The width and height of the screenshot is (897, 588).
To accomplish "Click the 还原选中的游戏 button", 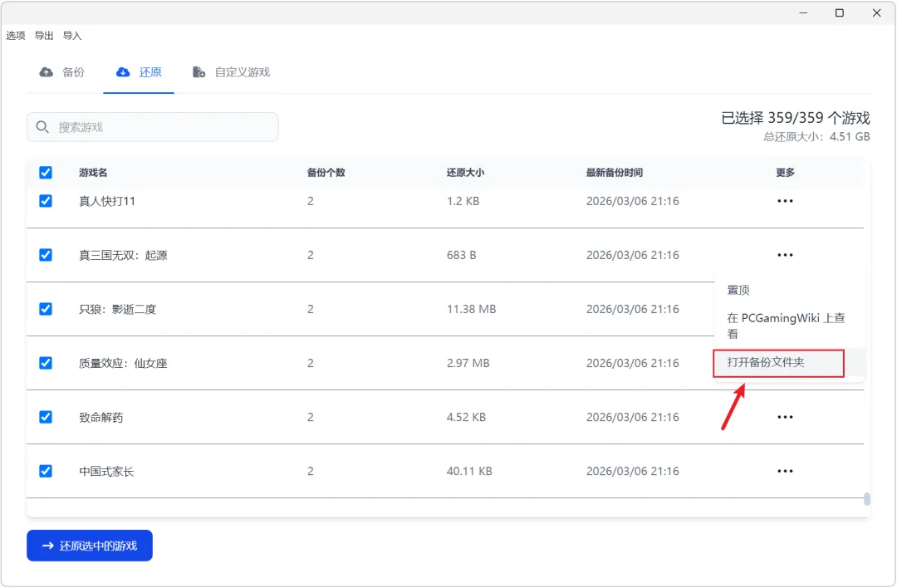I will [90, 546].
